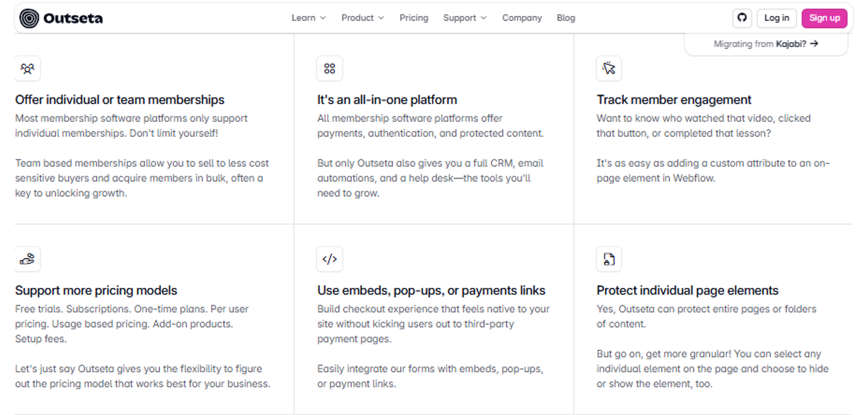Click heading Protect individual page elements
The image size is (868, 415).
click(687, 290)
